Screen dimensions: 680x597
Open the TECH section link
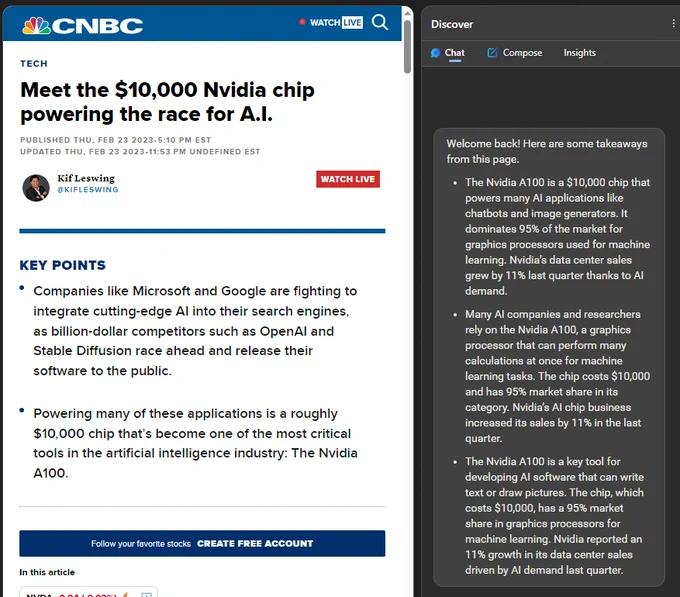(34, 63)
